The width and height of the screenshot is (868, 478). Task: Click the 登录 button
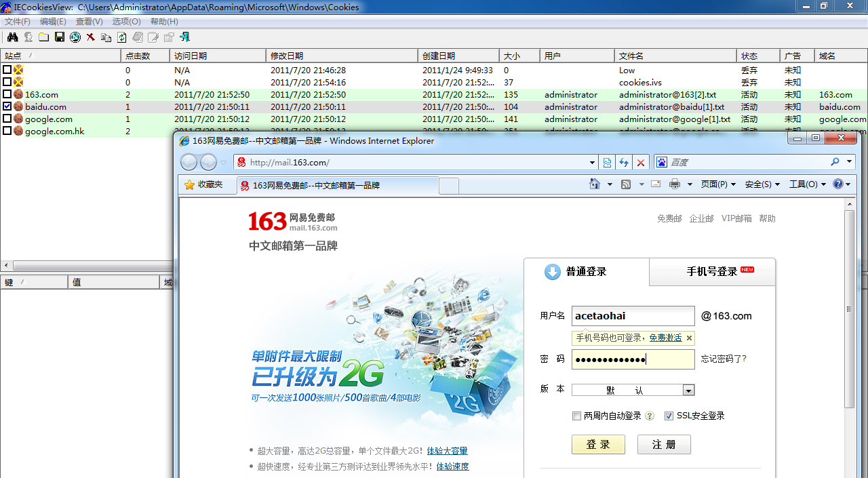tap(598, 444)
